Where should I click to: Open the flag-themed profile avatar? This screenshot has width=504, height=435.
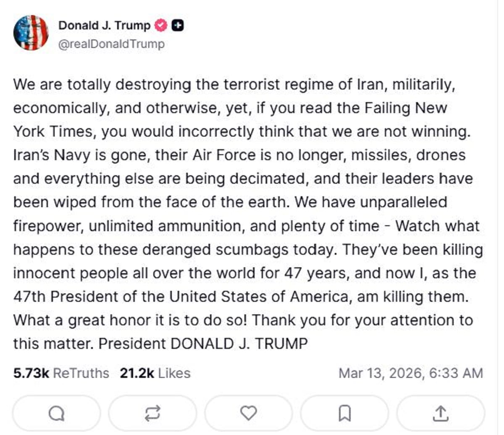[x=31, y=33]
